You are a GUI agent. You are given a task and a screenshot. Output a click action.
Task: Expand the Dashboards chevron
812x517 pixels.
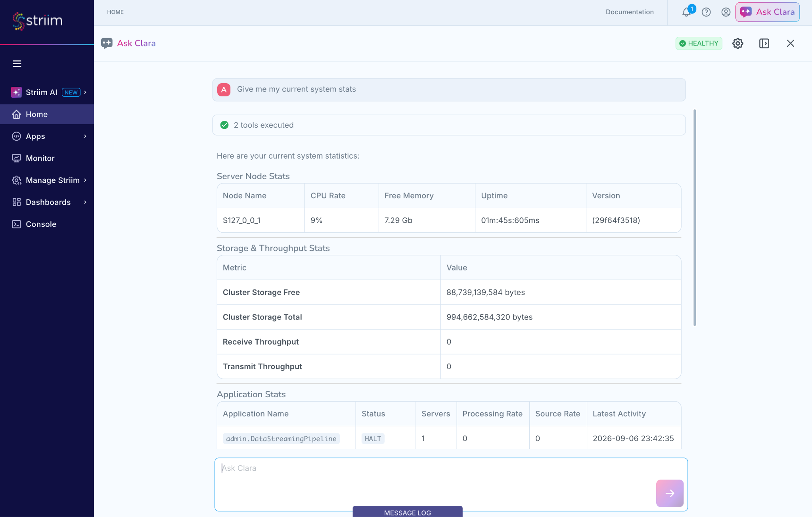pos(85,202)
